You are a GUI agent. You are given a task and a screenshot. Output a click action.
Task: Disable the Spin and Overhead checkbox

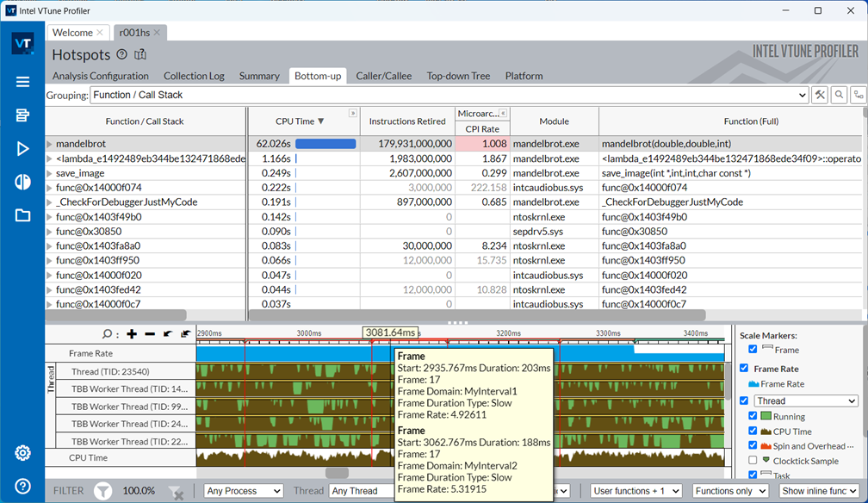point(753,446)
